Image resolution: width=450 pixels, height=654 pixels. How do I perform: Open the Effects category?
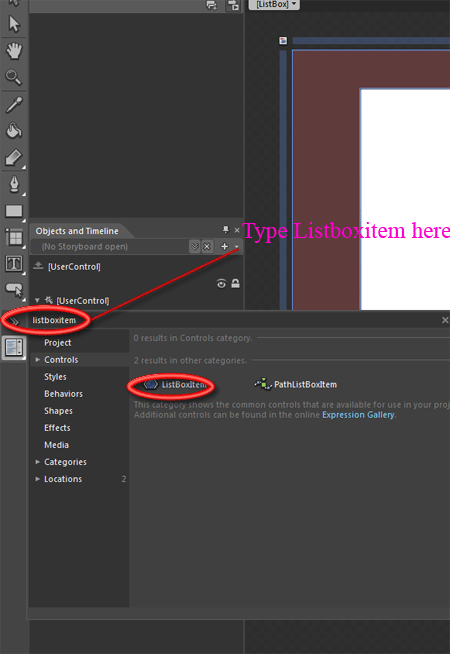pos(57,428)
